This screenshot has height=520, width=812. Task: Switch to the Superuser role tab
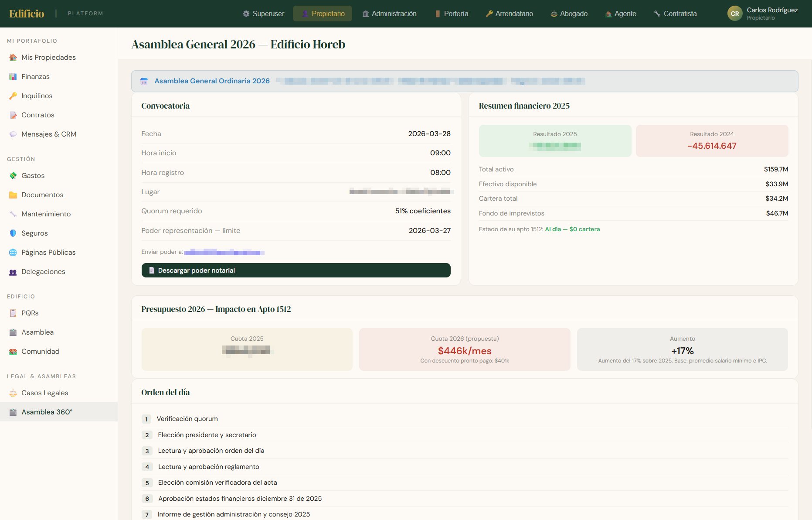click(263, 14)
